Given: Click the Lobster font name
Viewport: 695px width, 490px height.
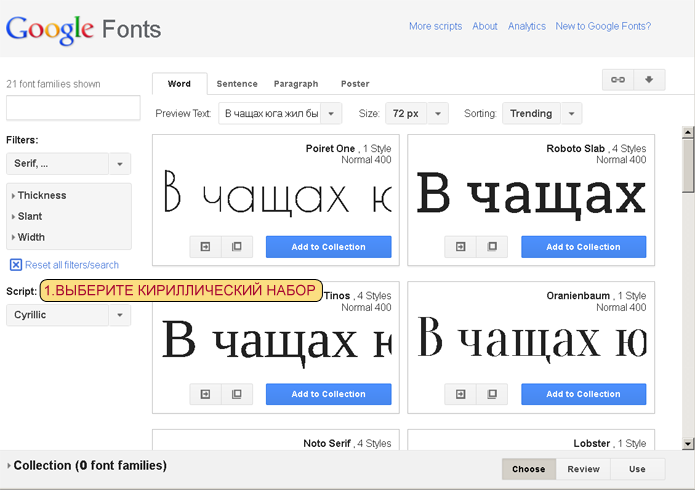Looking at the screenshot, I should [x=592, y=443].
